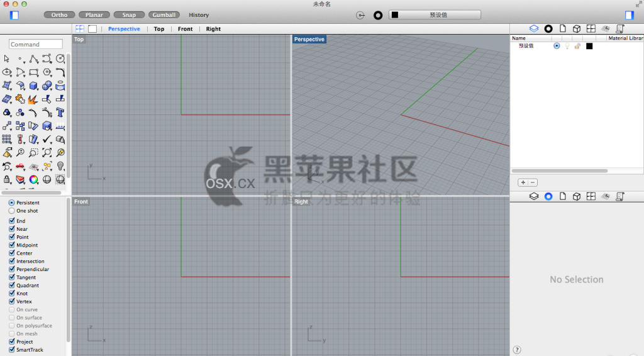Open the 预设值 layer dropdown in top toolbar

point(435,15)
